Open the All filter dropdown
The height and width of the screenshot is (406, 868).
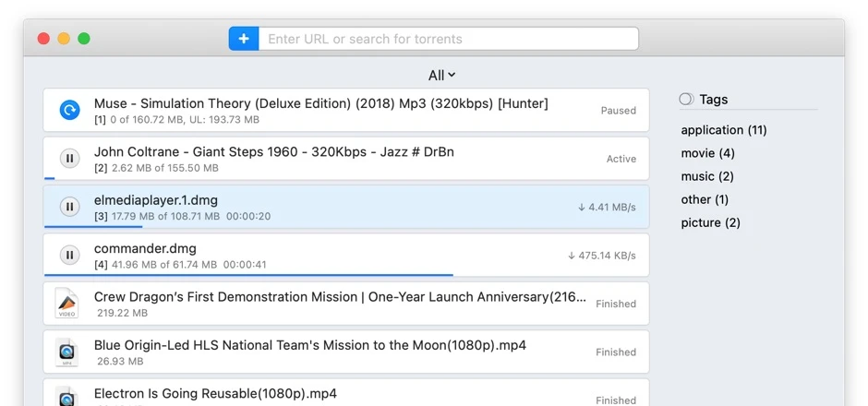point(442,76)
